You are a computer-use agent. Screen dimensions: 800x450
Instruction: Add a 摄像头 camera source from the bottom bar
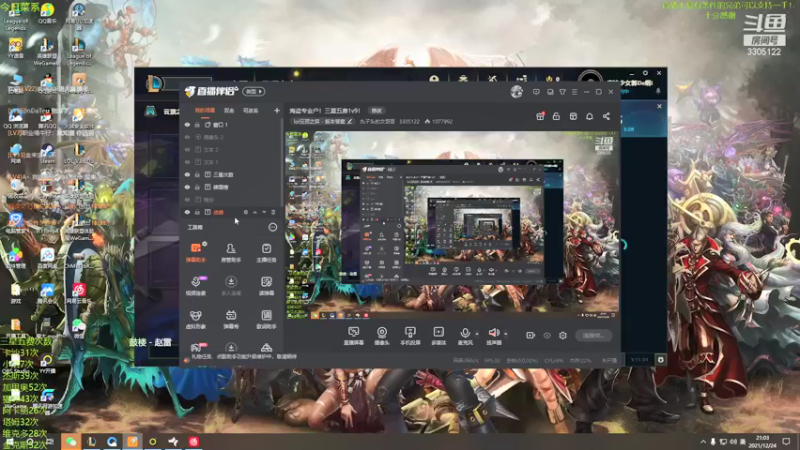tap(382, 336)
